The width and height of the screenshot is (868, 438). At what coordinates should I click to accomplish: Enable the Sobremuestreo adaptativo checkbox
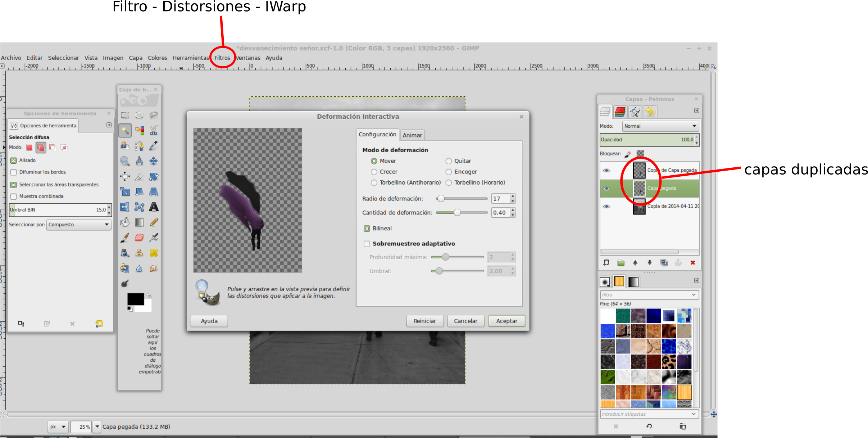pos(367,244)
